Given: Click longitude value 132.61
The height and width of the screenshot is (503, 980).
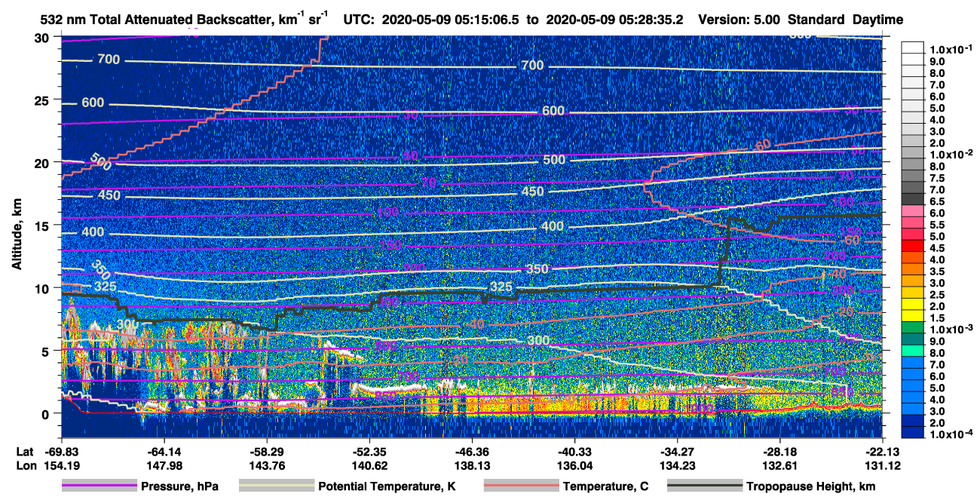Looking at the screenshot, I should coord(780,465).
